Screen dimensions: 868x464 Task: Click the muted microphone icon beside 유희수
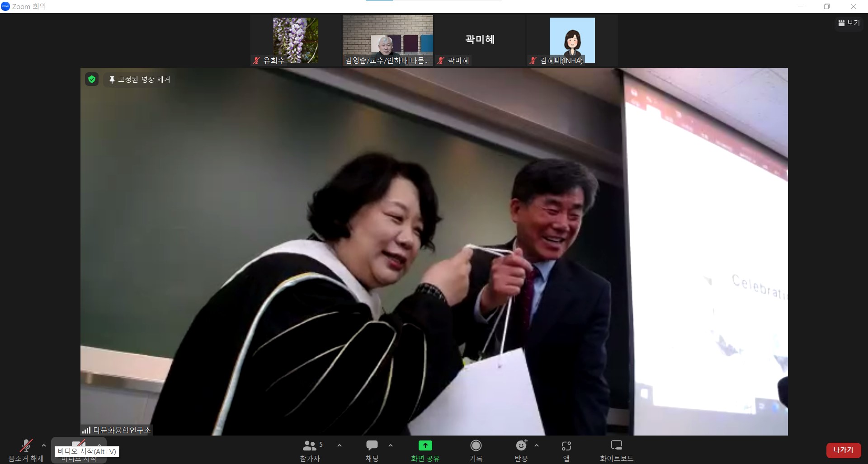[x=257, y=61]
